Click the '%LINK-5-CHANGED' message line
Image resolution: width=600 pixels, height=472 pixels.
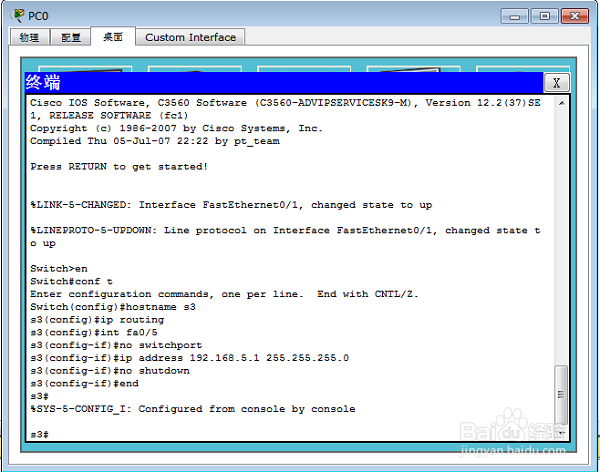click(x=231, y=205)
